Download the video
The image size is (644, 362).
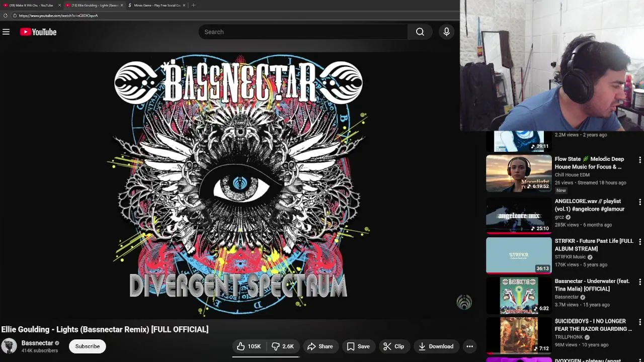tap(436, 346)
